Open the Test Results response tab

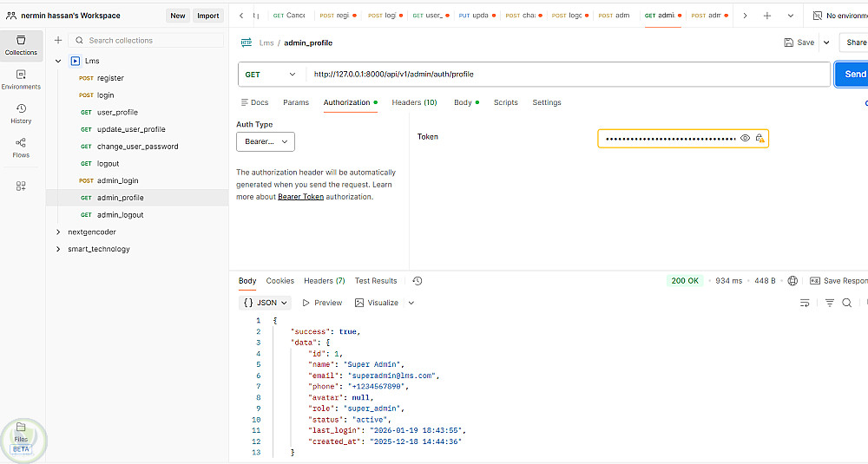point(376,281)
